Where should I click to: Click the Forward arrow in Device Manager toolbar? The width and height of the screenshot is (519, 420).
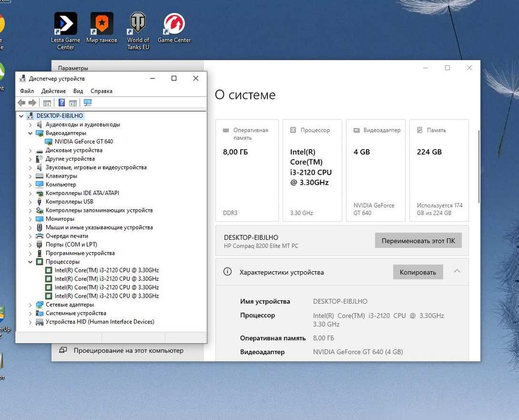point(32,103)
